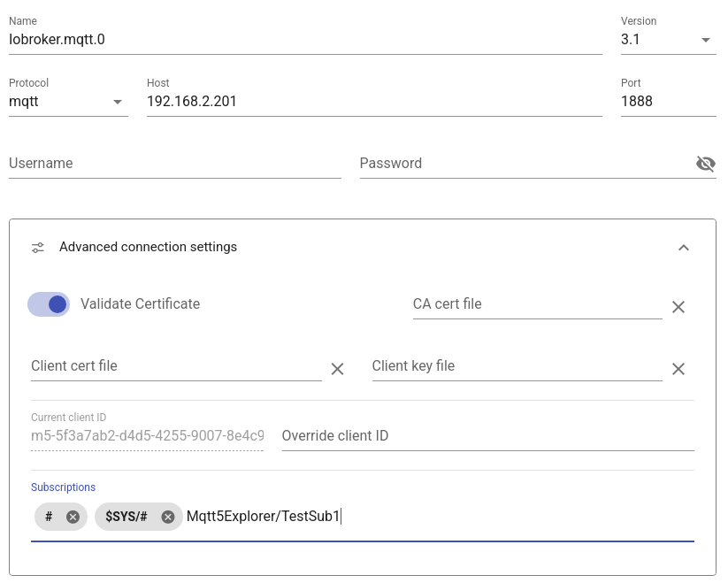728x583 pixels.
Task: Select the Password input field
Action: 522,164
